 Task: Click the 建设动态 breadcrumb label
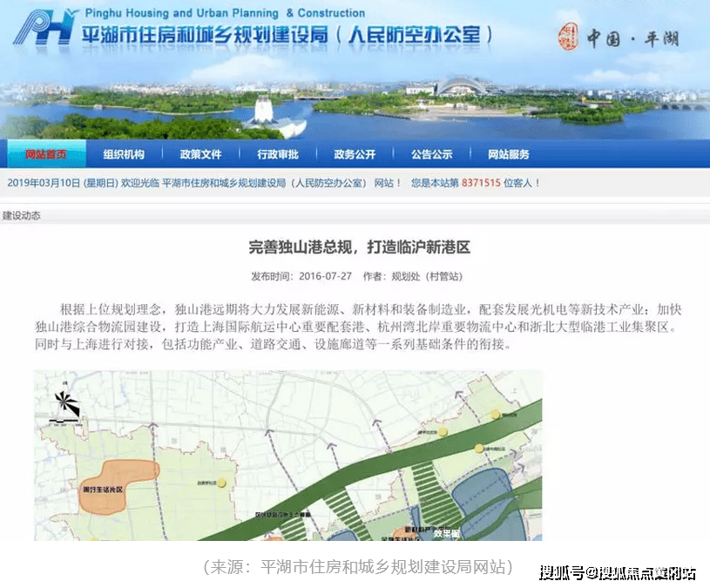(x=21, y=215)
